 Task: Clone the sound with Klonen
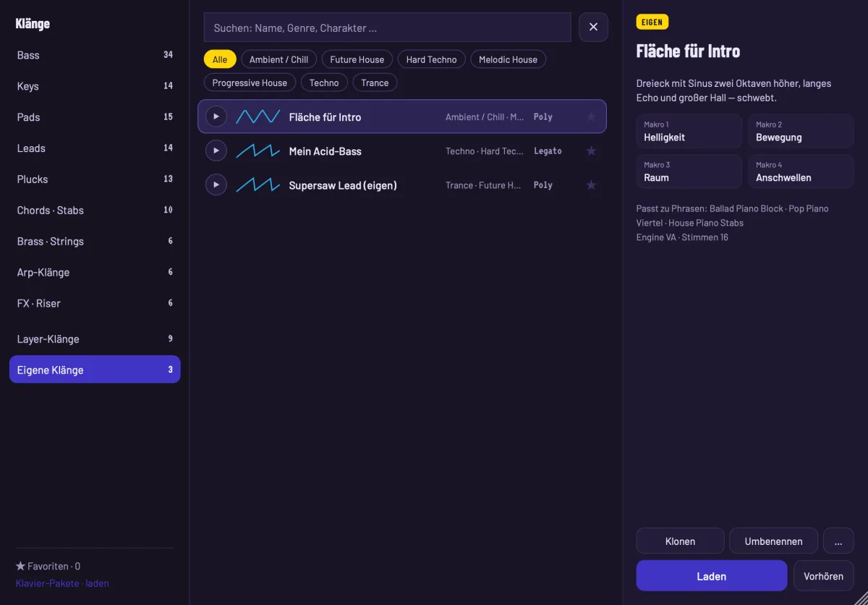pos(680,541)
